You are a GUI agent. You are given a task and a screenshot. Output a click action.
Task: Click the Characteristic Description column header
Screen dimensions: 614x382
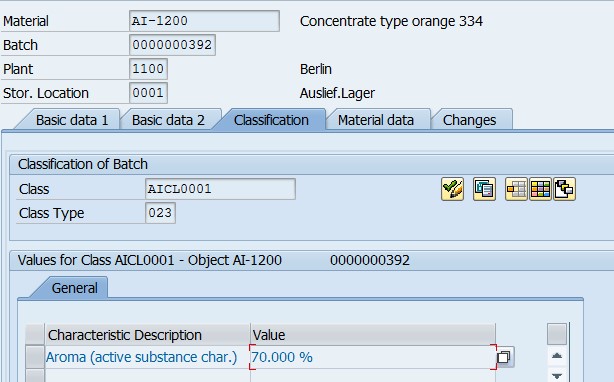[148, 335]
